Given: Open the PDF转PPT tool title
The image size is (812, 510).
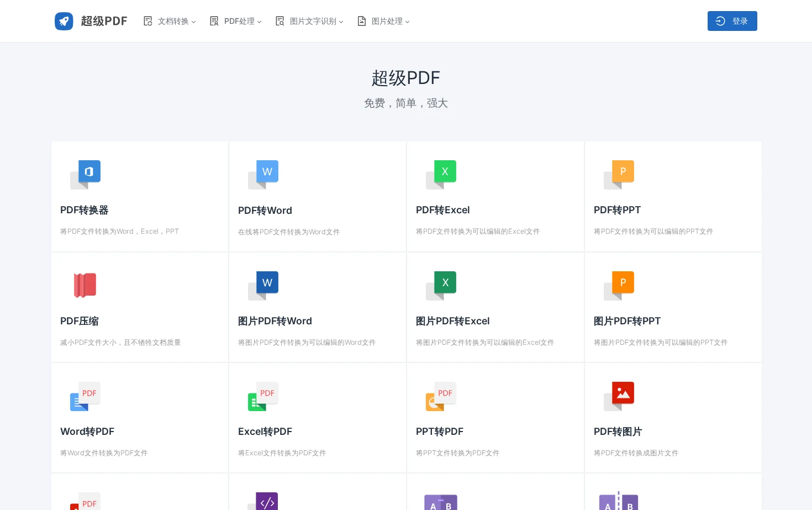Looking at the screenshot, I should (618, 210).
